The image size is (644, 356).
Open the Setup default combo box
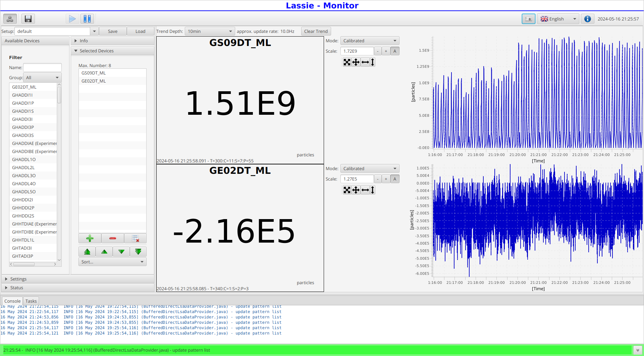(56, 31)
